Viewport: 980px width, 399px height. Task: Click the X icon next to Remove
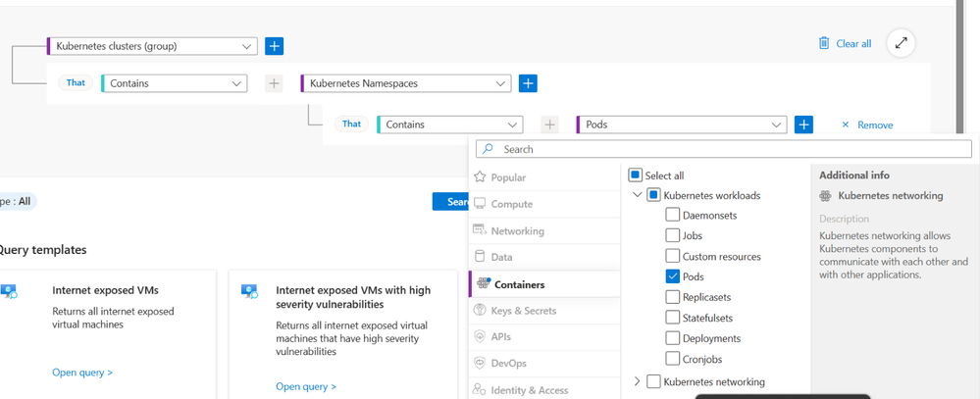pos(846,125)
